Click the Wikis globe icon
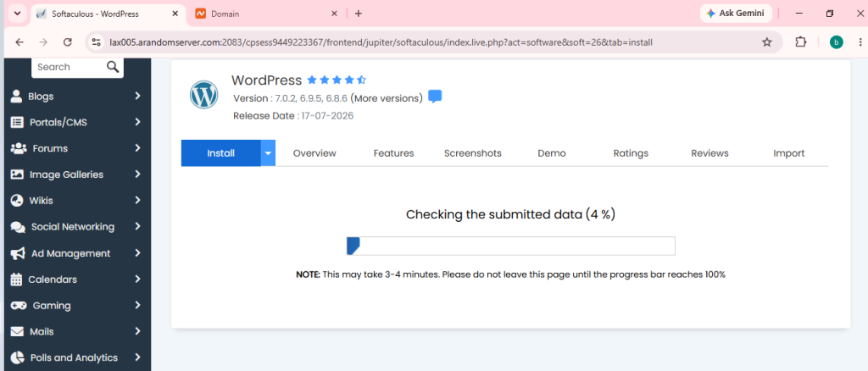This screenshot has height=371, width=868. pos(17,200)
